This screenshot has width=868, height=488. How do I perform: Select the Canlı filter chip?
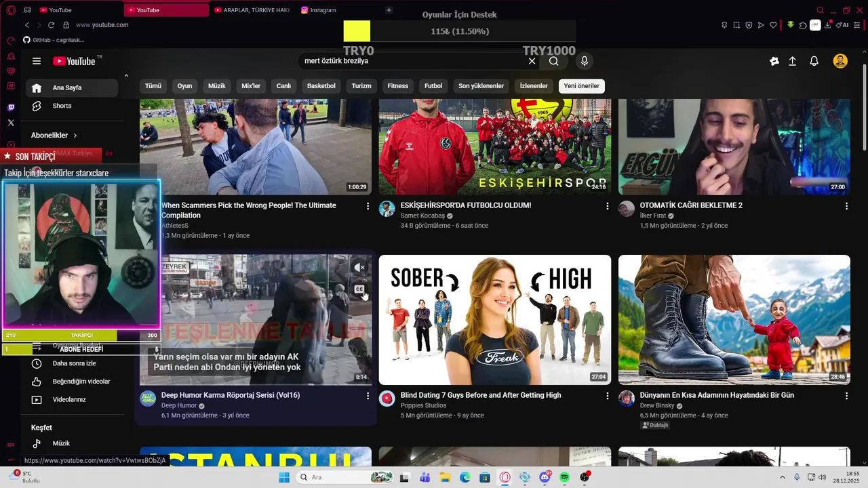283,86
